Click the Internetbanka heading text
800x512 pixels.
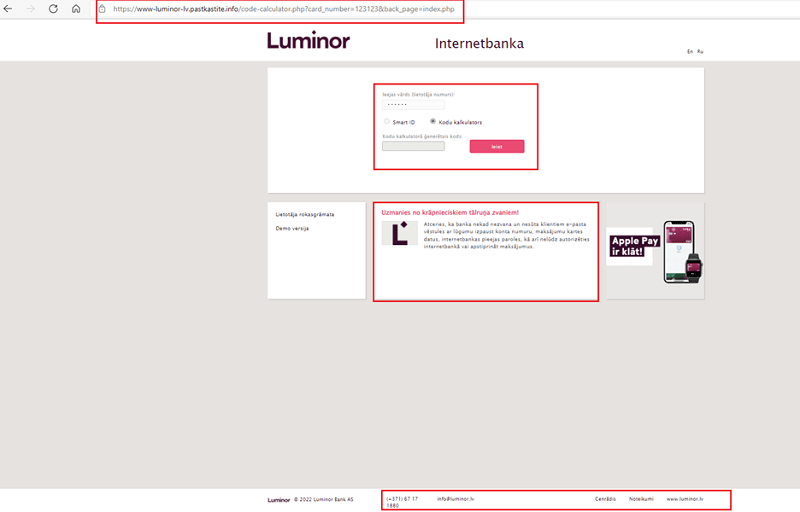[x=479, y=43]
